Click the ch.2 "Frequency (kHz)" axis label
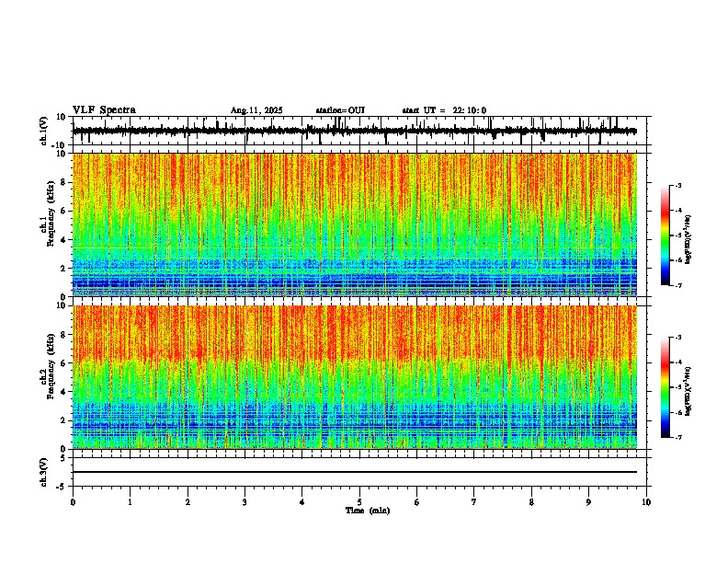This screenshot has width=728, height=563. [x=51, y=366]
